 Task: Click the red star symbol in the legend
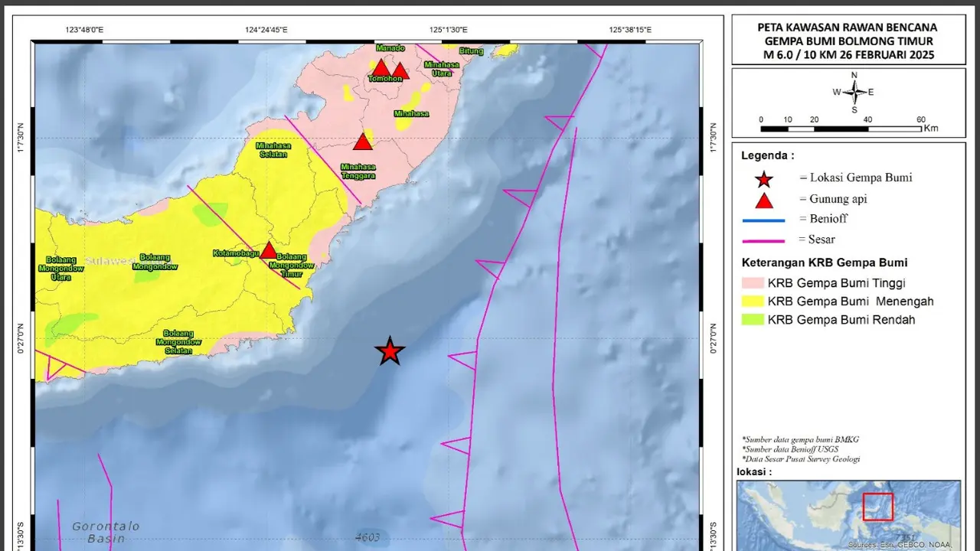click(x=763, y=179)
